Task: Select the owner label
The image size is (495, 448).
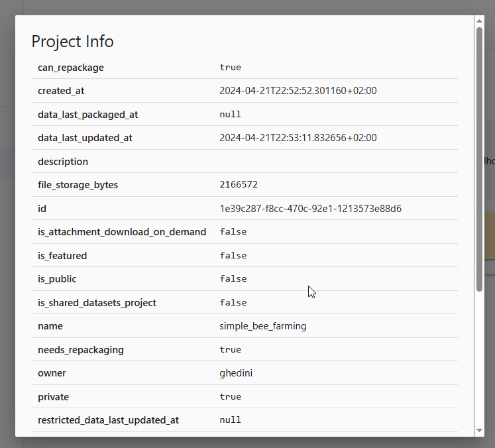Action: 52,373
